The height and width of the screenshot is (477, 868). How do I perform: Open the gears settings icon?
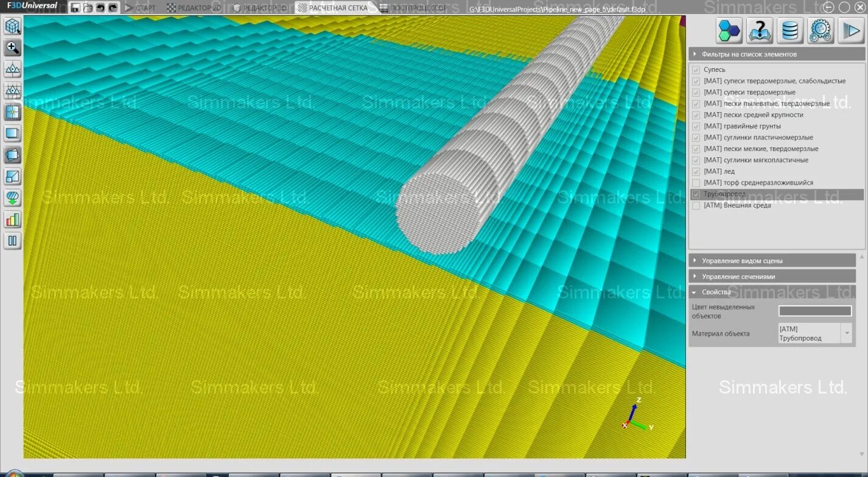(x=821, y=30)
